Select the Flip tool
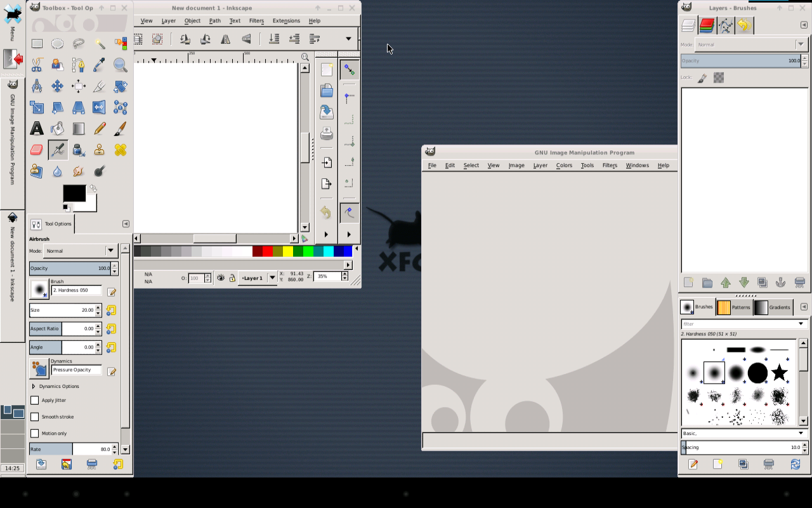812x508 pixels. [100, 107]
